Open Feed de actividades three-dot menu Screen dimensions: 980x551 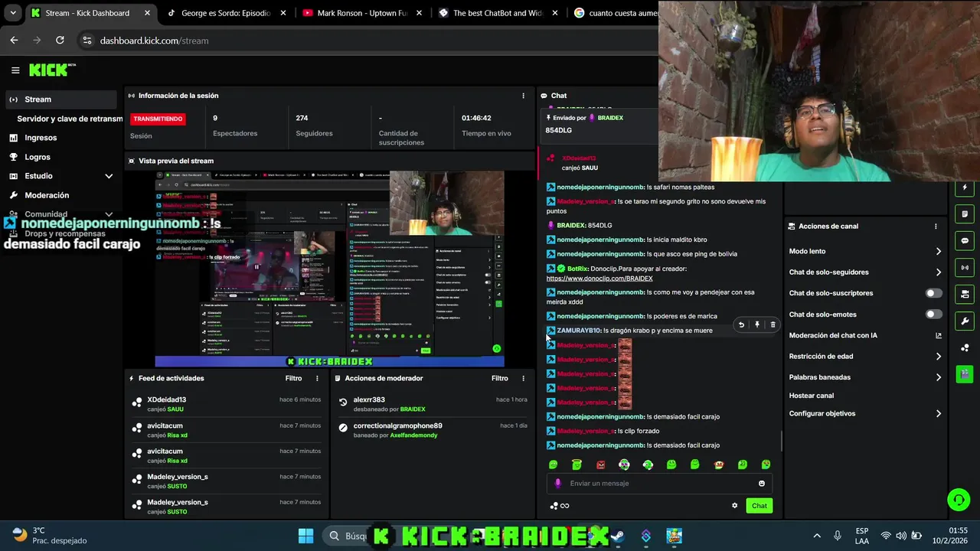318,378
